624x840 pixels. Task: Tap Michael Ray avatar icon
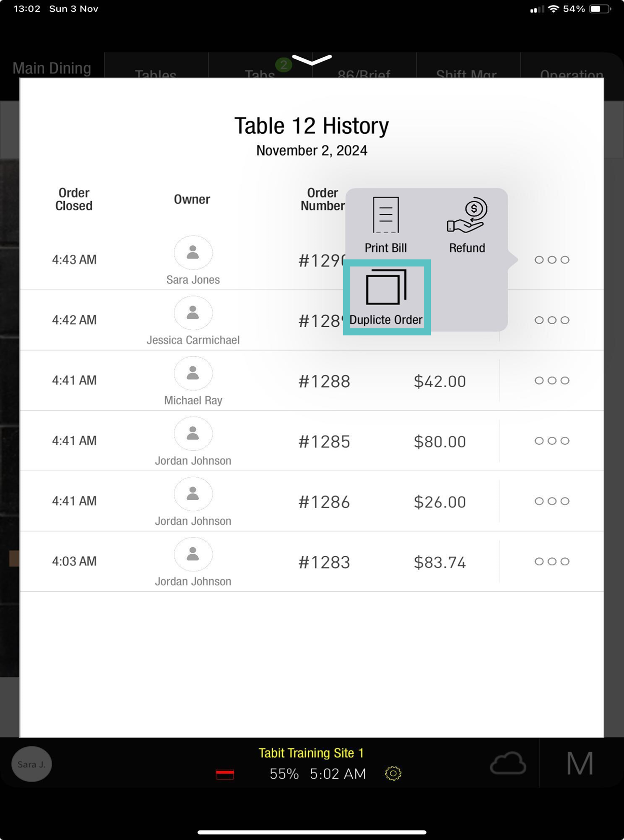click(193, 373)
